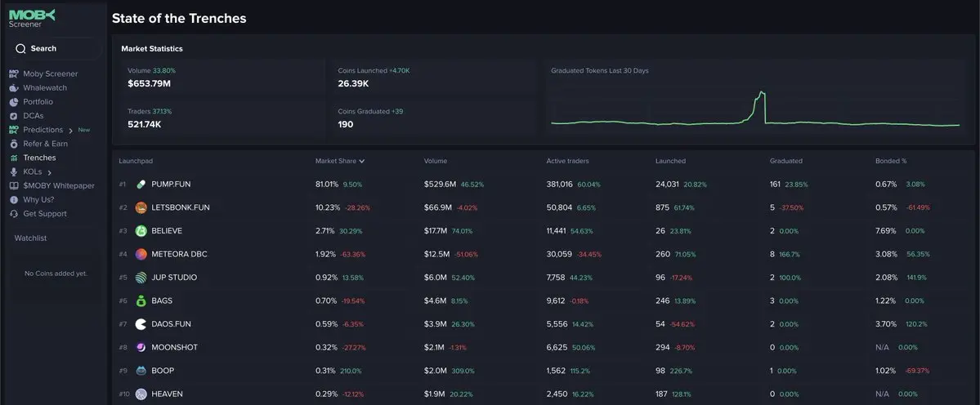Click the BAGS green bag icon
This screenshot has width=980, height=405.
coord(141,300)
